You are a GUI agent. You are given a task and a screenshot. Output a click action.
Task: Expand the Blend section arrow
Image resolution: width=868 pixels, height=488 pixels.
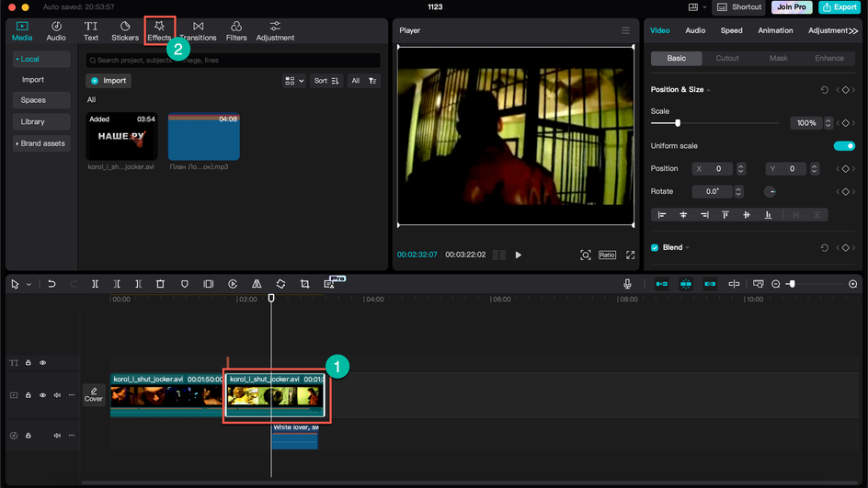[x=688, y=247]
